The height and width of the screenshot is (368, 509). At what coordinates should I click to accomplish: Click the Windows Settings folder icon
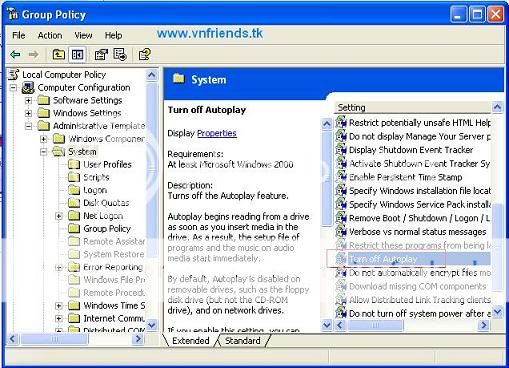[x=44, y=113]
